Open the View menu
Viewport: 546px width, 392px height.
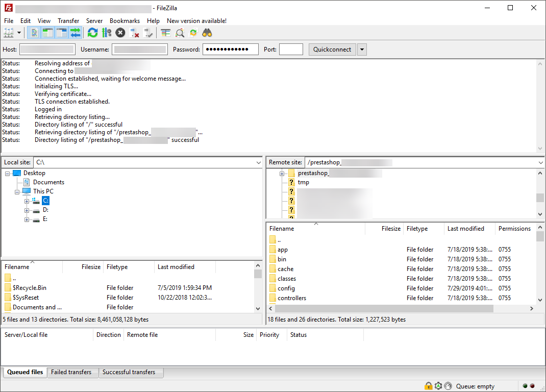pos(44,21)
